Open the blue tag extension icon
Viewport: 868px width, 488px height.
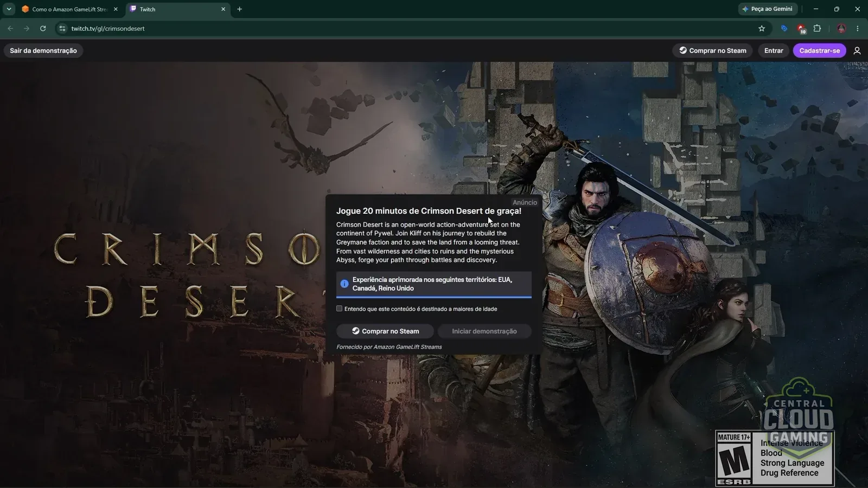tap(784, 28)
